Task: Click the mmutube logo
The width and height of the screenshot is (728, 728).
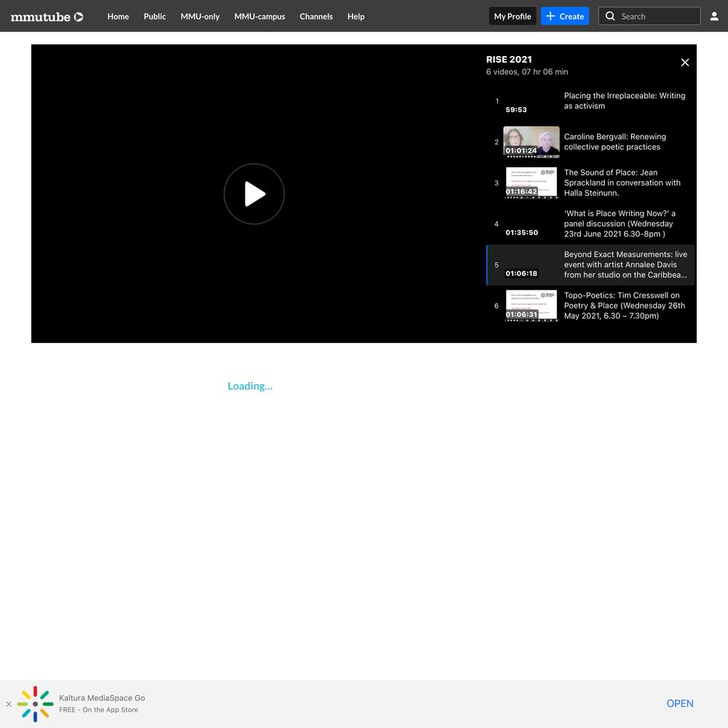Action: pyautogui.click(x=47, y=17)
